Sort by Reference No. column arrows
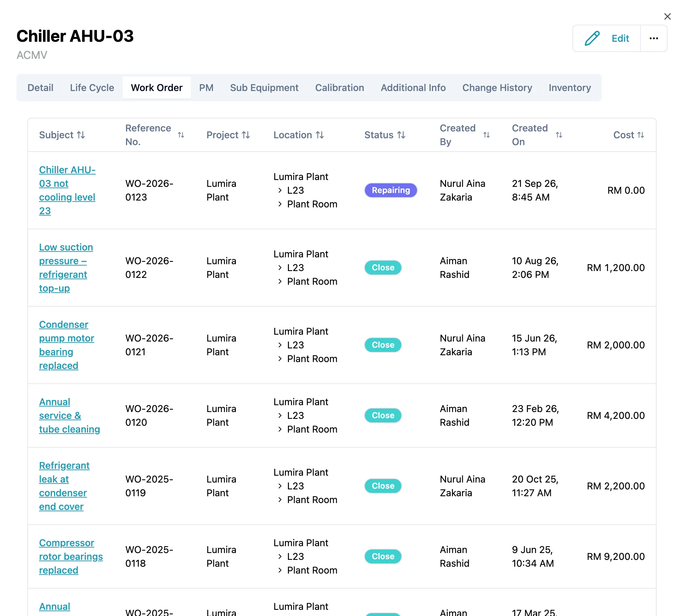The image size is (684, 616). point(181,135)
